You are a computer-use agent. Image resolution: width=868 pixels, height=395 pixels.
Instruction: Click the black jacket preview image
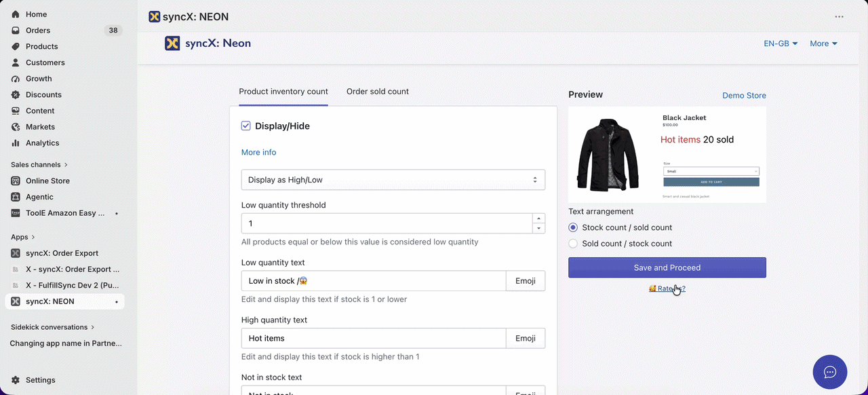click(x=608, y=155)
